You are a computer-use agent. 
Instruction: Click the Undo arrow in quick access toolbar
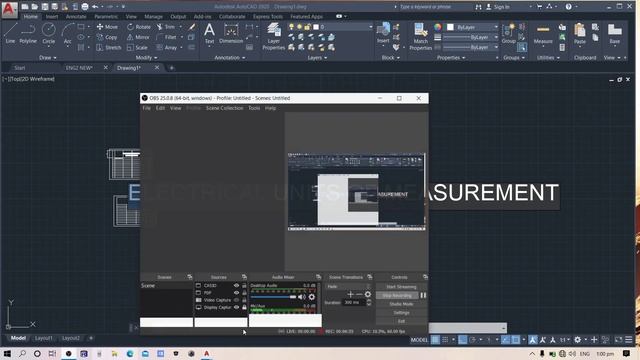point(95,7)
